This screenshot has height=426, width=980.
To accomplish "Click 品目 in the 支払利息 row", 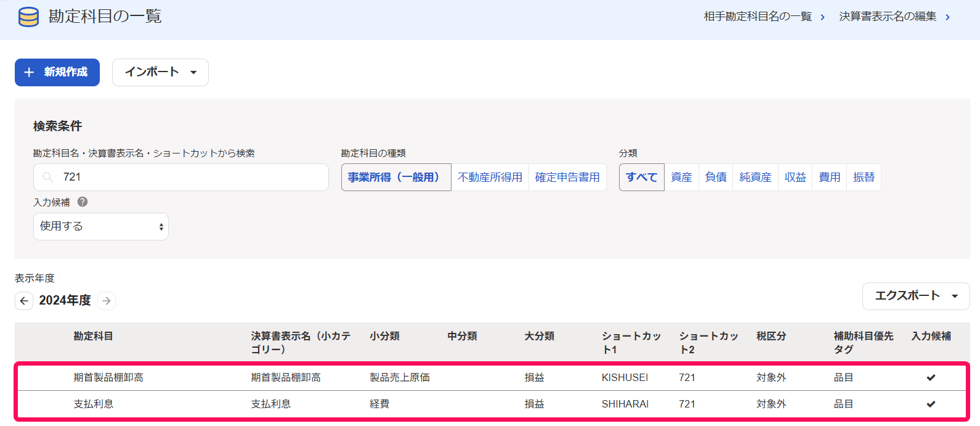I will 844,404.
